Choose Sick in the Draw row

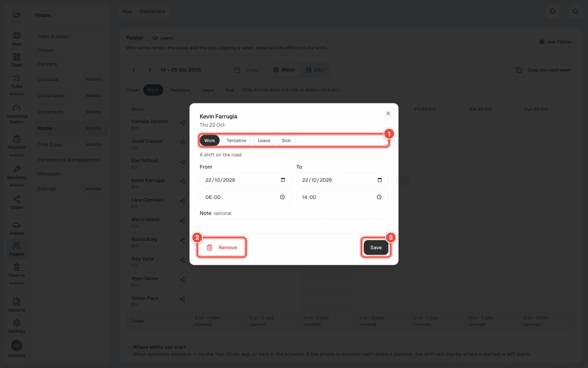point(230,90)
